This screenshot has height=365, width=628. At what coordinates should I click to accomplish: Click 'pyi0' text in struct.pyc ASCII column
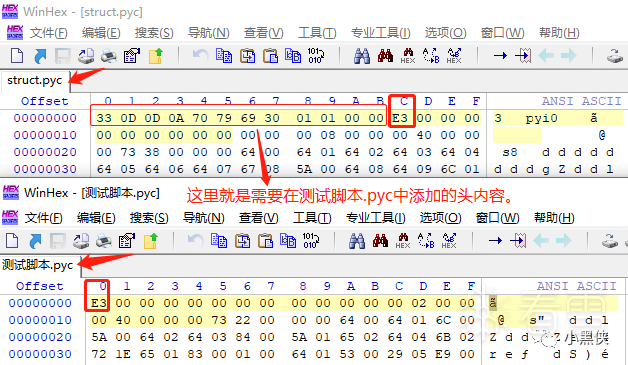click(x=541, y=119)
